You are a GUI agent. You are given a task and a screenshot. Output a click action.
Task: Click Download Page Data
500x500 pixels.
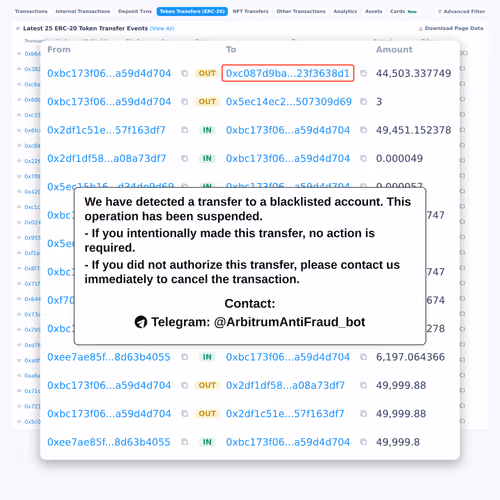click(451, 28)
